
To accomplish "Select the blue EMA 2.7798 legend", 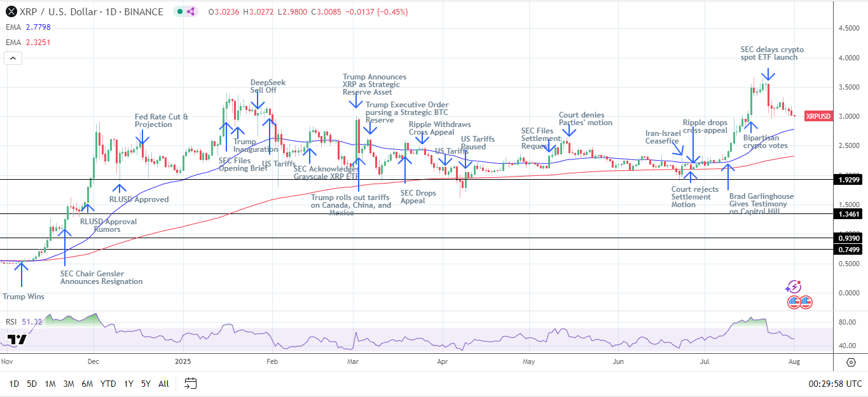I will pos(29,27).
